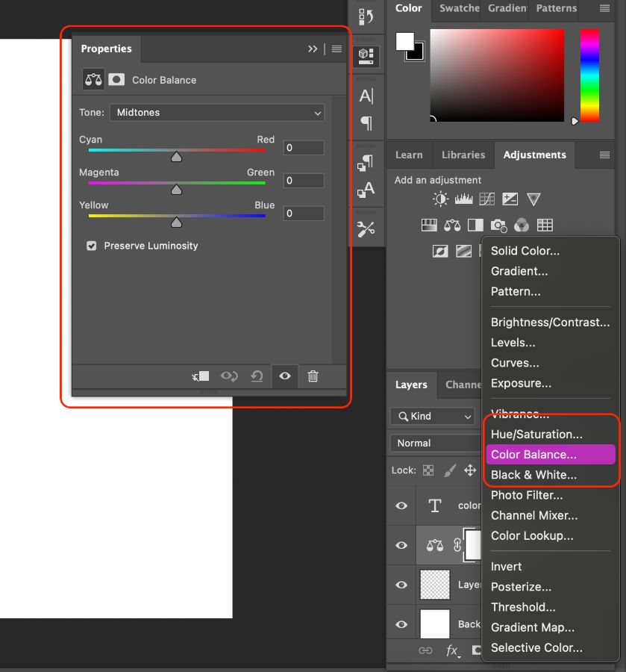This screenshot has width=626, height=672.
Task: Choose Hue/Saturation from the menu
Action: (x=551, y=435)
